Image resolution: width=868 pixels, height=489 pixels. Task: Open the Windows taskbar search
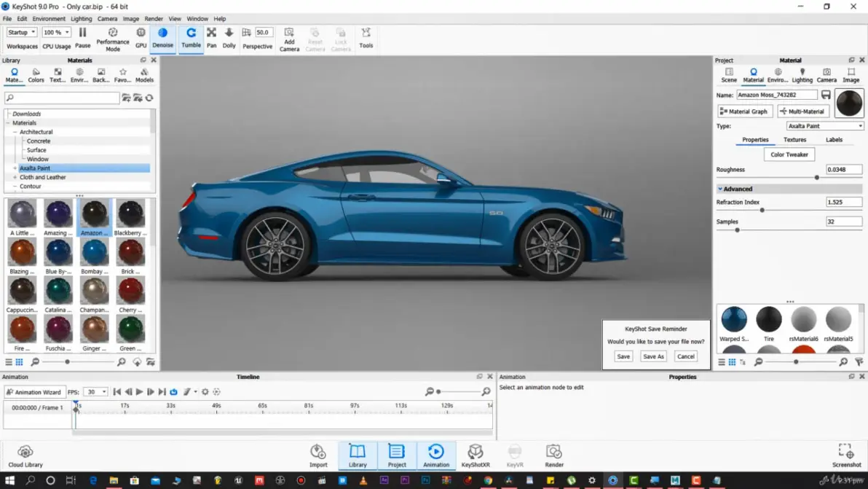click(x=31, y=480)
